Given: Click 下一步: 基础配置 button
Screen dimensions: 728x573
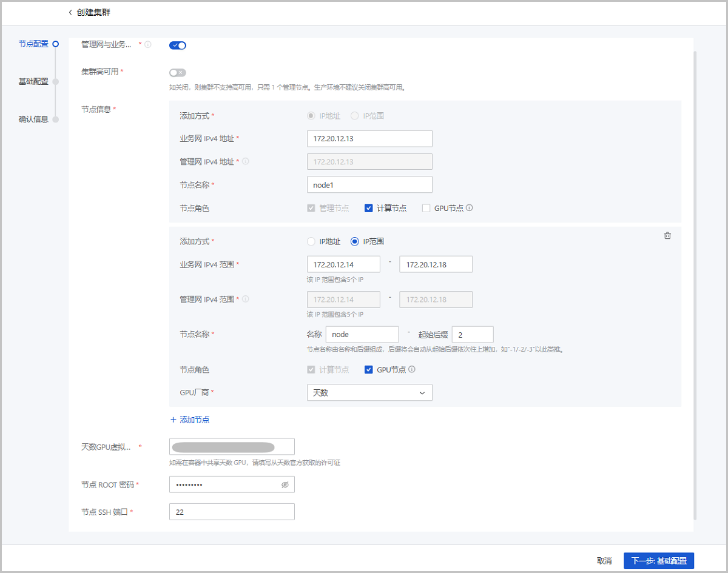Looking at the screenshot, I should point(658,560).
